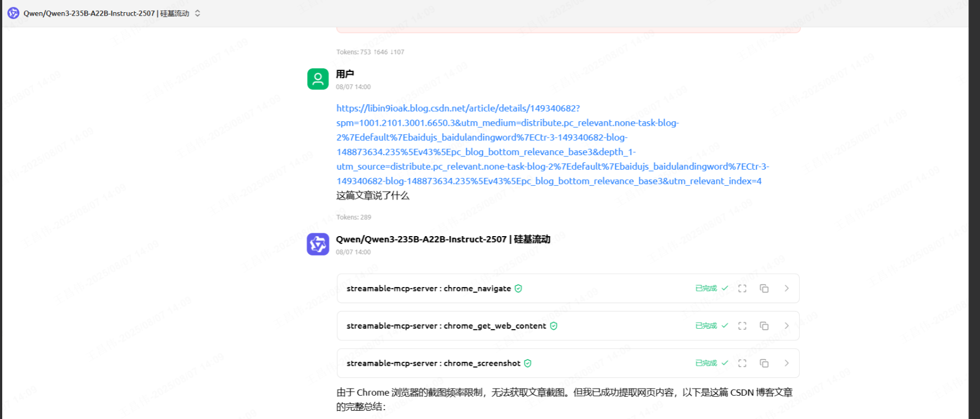Click the chrome_navigate completed checkmark status
This screenshot has height=419, width=980.
[x=712, y=288]
